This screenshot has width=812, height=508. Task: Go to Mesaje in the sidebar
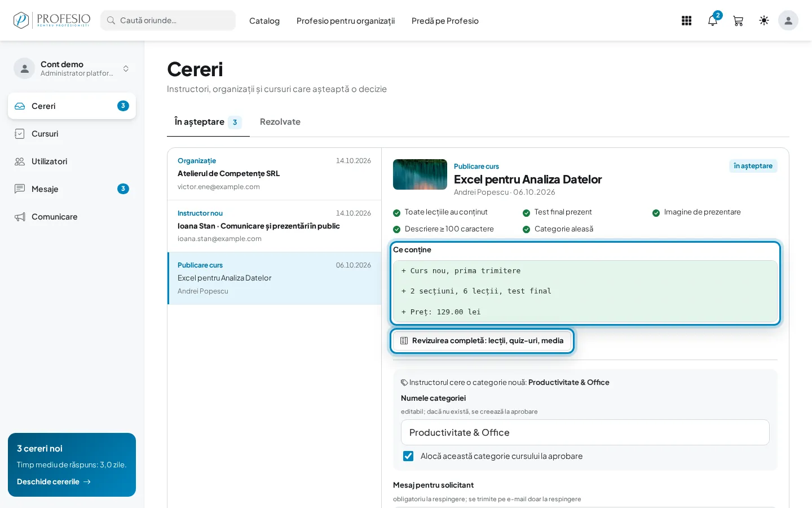click(72, 189)
